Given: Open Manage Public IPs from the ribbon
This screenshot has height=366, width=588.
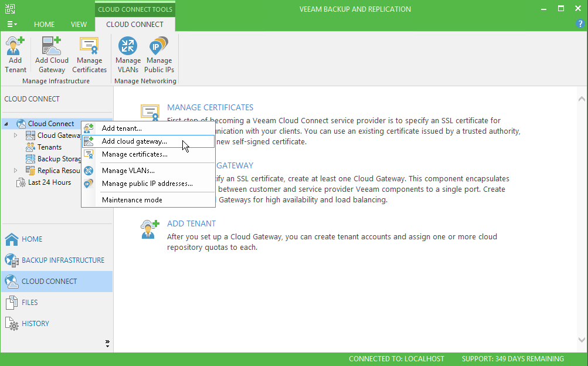Looking at the screenshot, I should pyautogui.click(x=159, y=46).
